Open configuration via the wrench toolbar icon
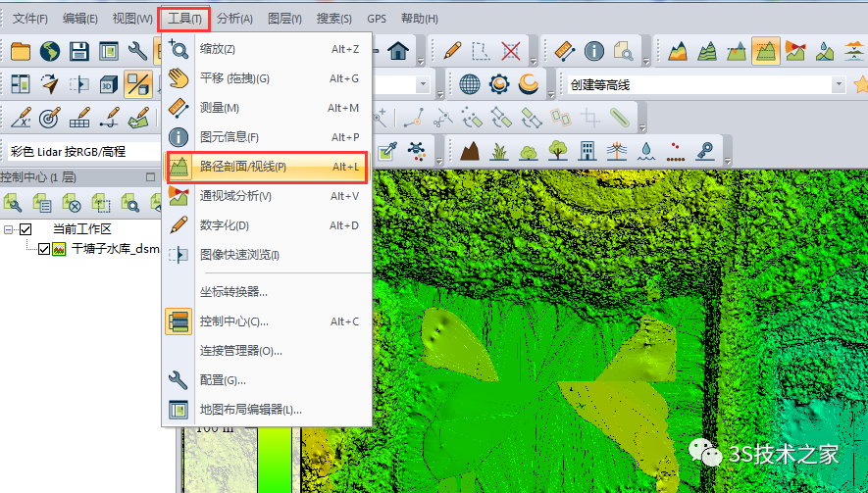This screenshot has width=868, height=493. (x=137, y=52)
